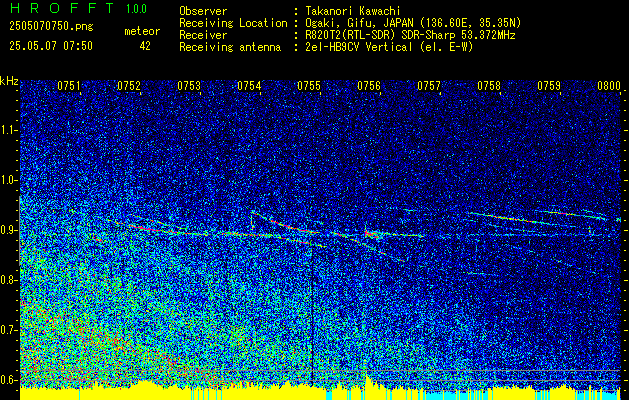Screen dimensions: 629x400
Task: Click the date stamp 25.05.07 07:50
Action: (51, 46)
